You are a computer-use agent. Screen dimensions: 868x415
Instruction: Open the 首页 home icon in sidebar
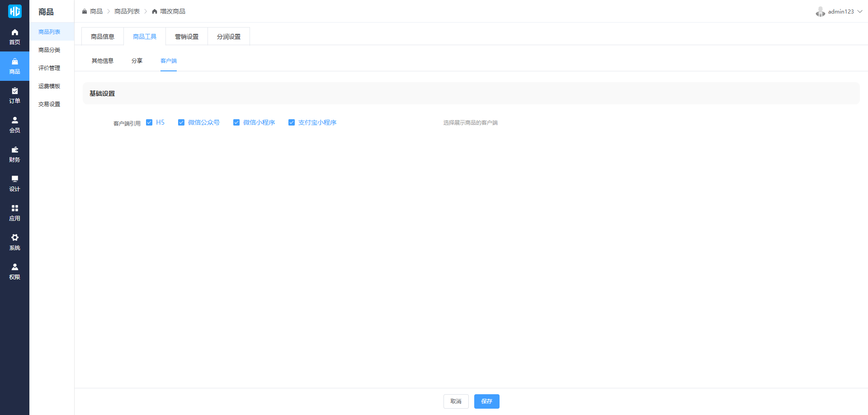pos(14,33)
